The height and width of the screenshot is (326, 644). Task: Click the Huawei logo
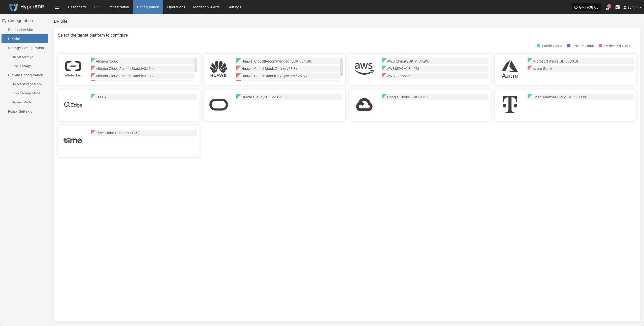[x=219, y=69]
